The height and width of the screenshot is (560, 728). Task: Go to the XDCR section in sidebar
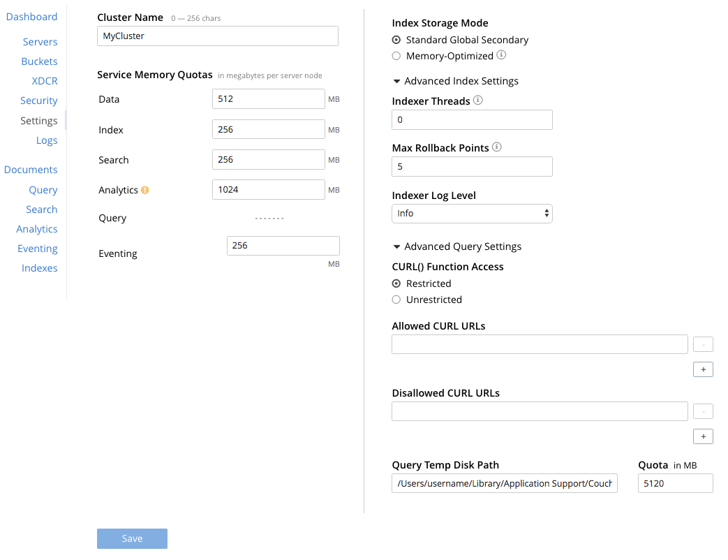click(45, 81)
